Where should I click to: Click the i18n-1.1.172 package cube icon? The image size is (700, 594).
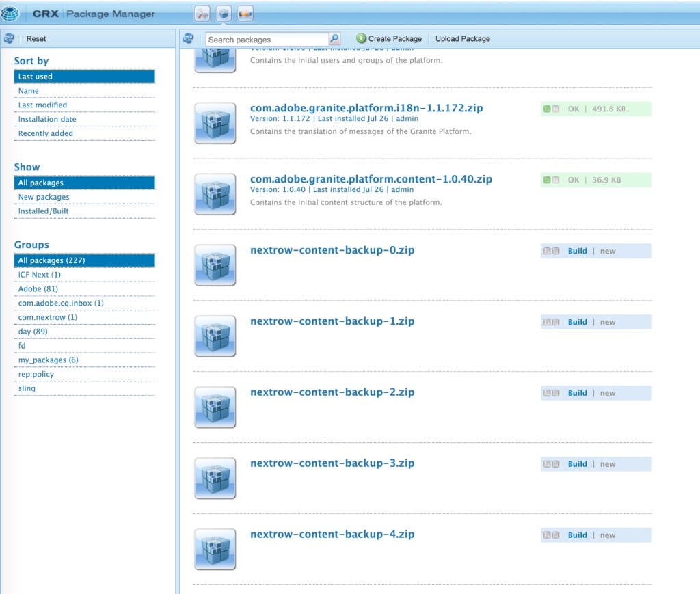pos(215,123)
